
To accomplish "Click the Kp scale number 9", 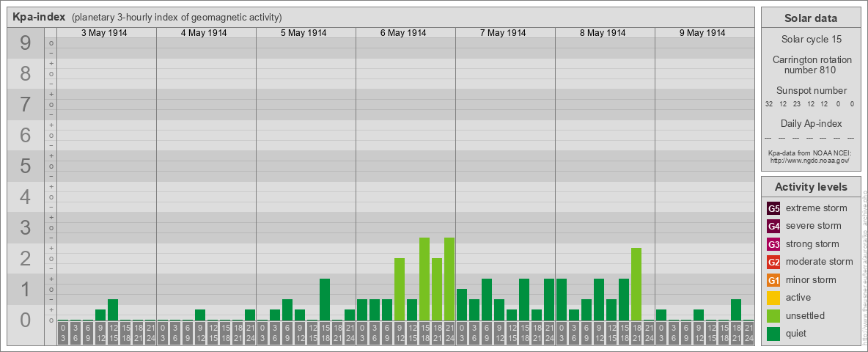I will coord(26,43).
